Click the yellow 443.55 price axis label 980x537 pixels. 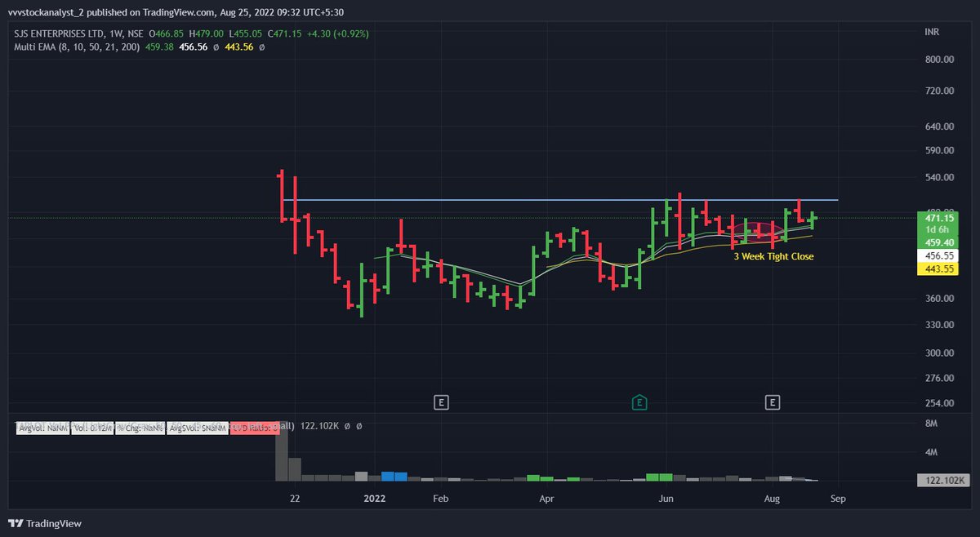(936, 269)
